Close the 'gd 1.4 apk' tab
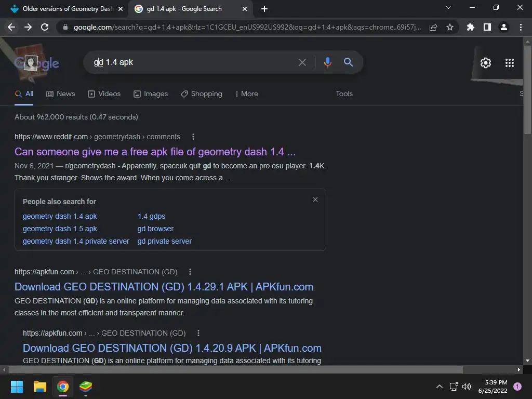Viewport: 532px width, 399px height. click(x=245, y=9)
